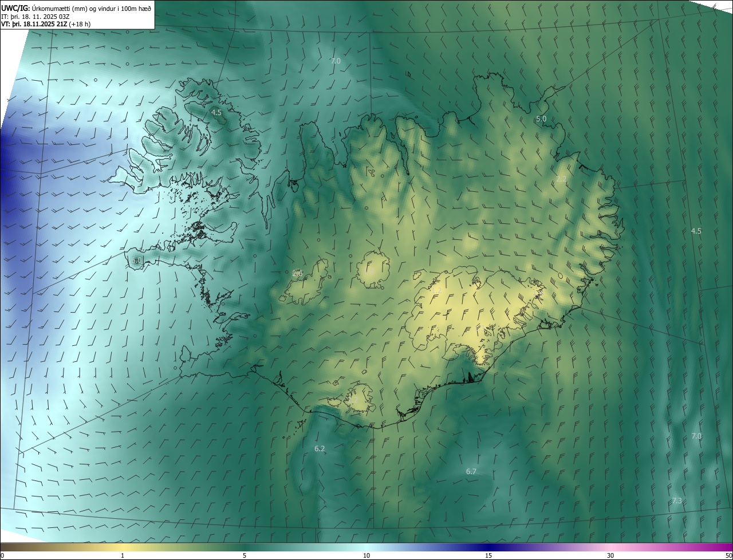
Task: Click the '5' tick on the color scale
Action: pos(245,555)
